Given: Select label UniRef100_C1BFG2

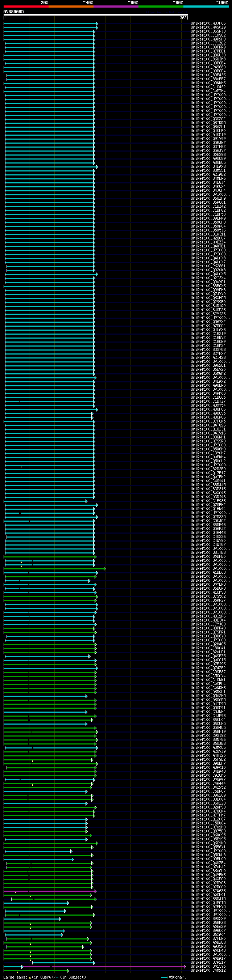Looking at the screenshot, I should point(208,211).
